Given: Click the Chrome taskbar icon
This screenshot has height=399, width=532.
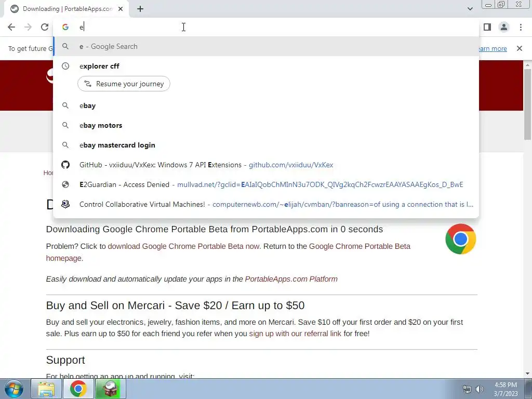Looking at the screenshot, I should pyautogui.click(x=78, y=389).
